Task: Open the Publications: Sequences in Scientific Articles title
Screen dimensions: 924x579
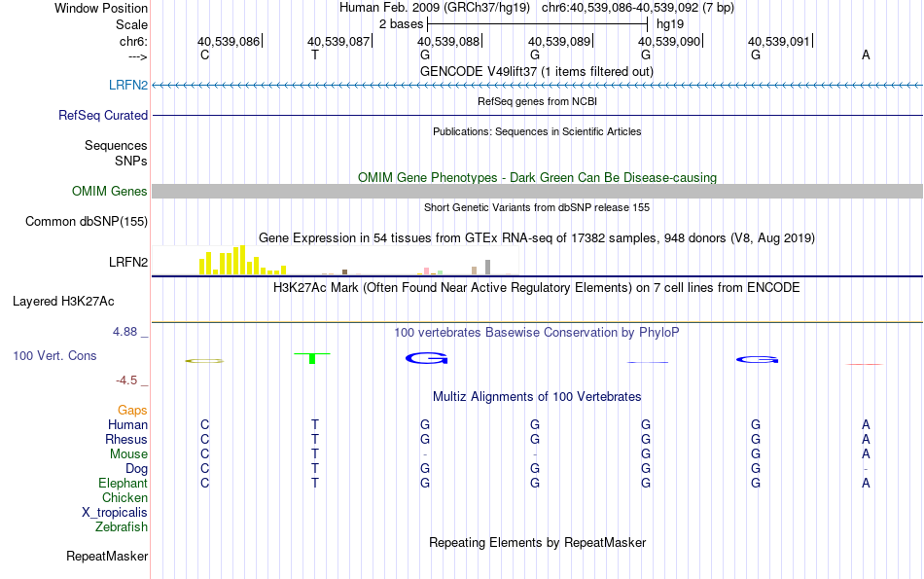Action: pyautogui.click(x=537, y=131)
